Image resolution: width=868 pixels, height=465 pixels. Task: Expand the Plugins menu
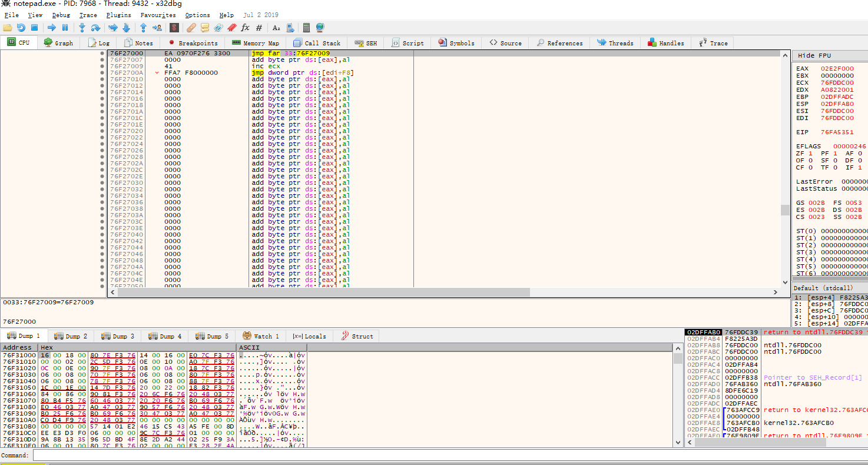pyautogui.click(x=118, y=15)
